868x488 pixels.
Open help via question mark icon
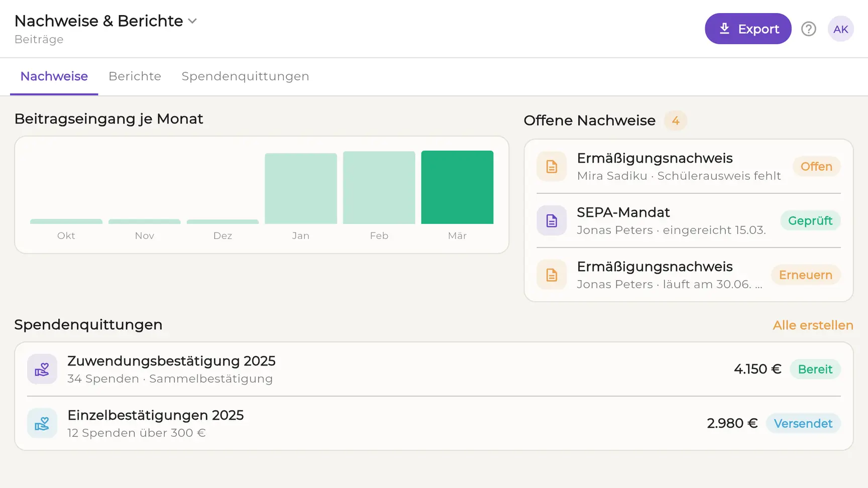(x=809, y=29)
